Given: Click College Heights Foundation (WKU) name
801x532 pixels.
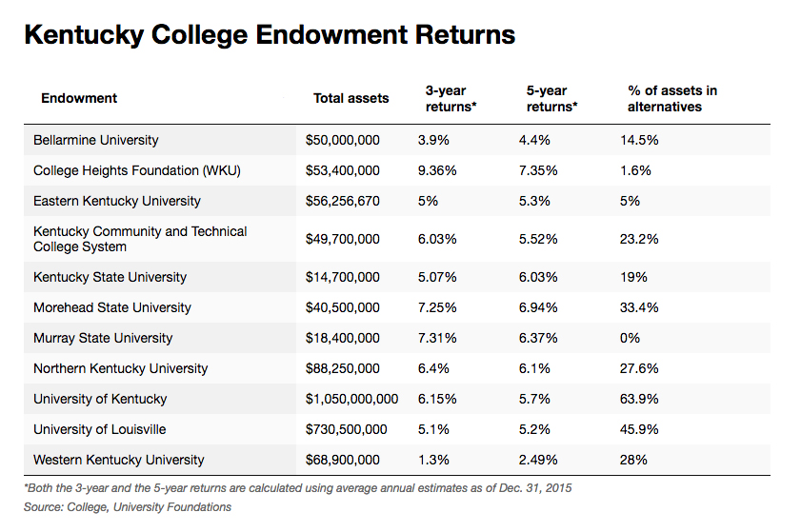Looking at the screenshot, I should pos(137,170).
